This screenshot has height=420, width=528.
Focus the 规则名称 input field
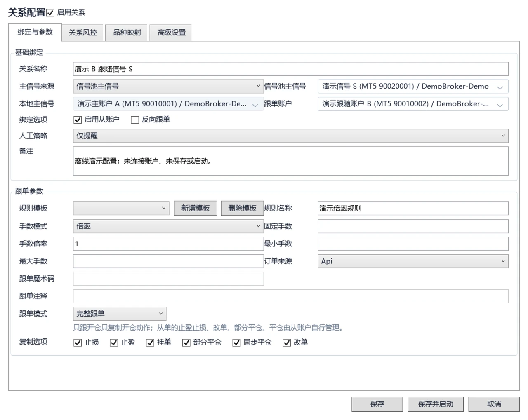click(413, 208)
